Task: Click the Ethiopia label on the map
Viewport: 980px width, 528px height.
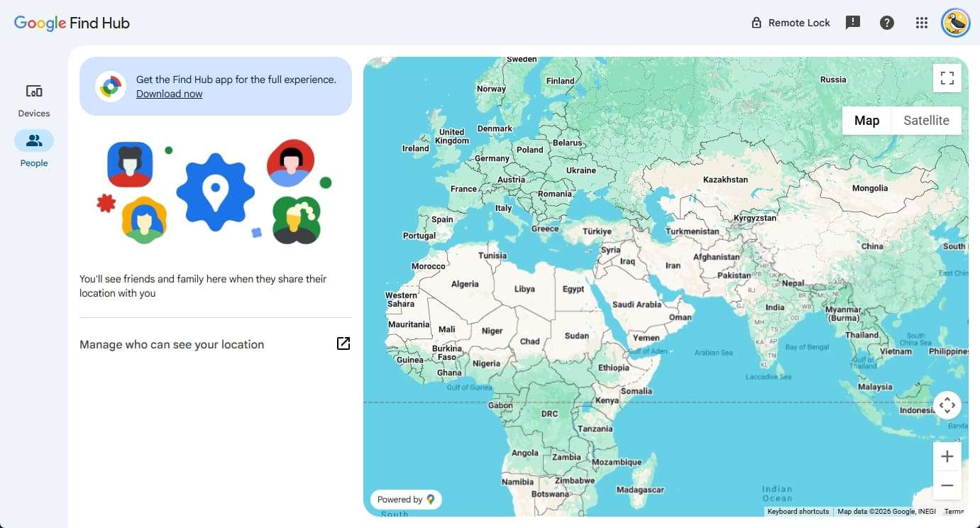Action: pyautogui.click(x=614, y=368)
